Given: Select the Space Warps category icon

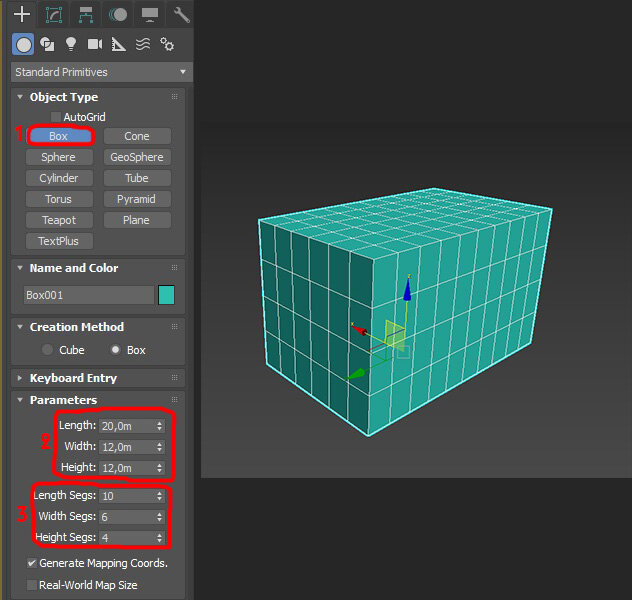Looking at the screenshot, I should tap(143, 44).
